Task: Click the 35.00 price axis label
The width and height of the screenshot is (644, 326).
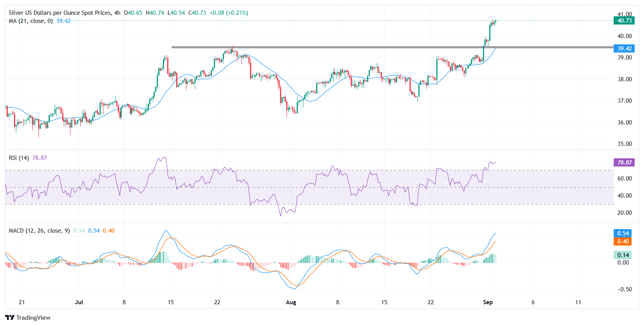Action: point(625,144)
